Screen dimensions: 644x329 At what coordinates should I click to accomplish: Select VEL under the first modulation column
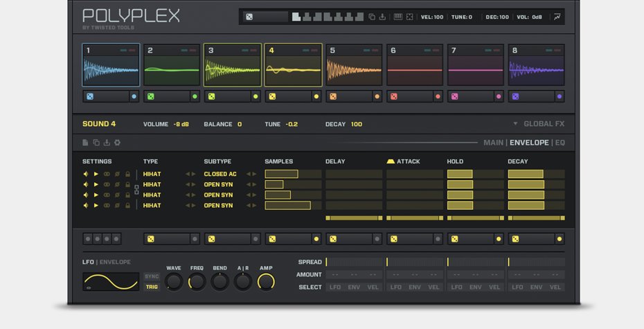point(373,287)
